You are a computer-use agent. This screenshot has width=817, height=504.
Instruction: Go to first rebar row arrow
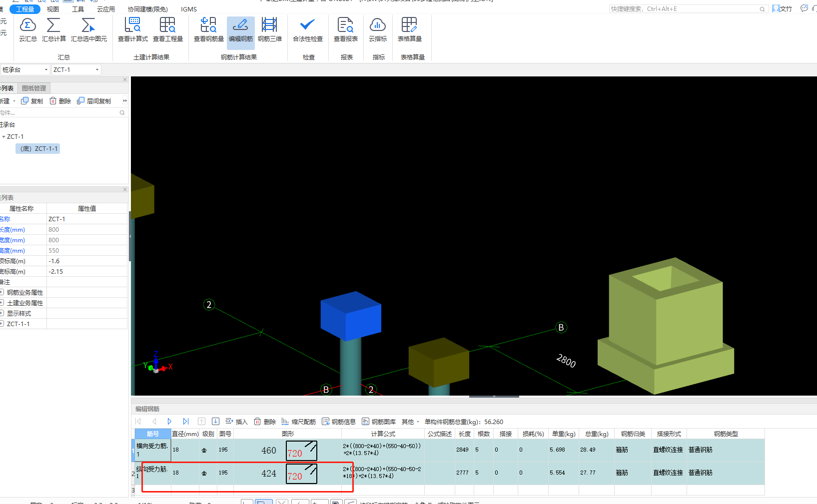tap(138, 422)
